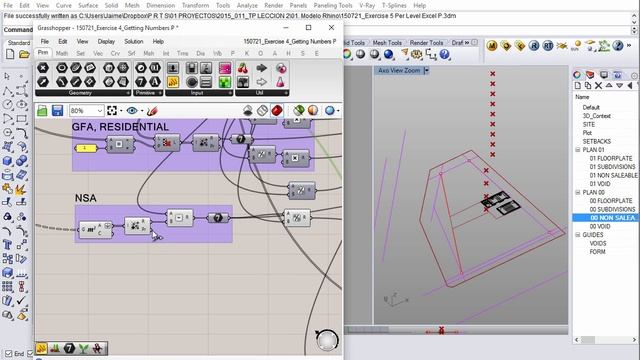This screenshot has width=640, height=360.
Task: Collapse the GUIDES layer group
Action: click(578, 235)
